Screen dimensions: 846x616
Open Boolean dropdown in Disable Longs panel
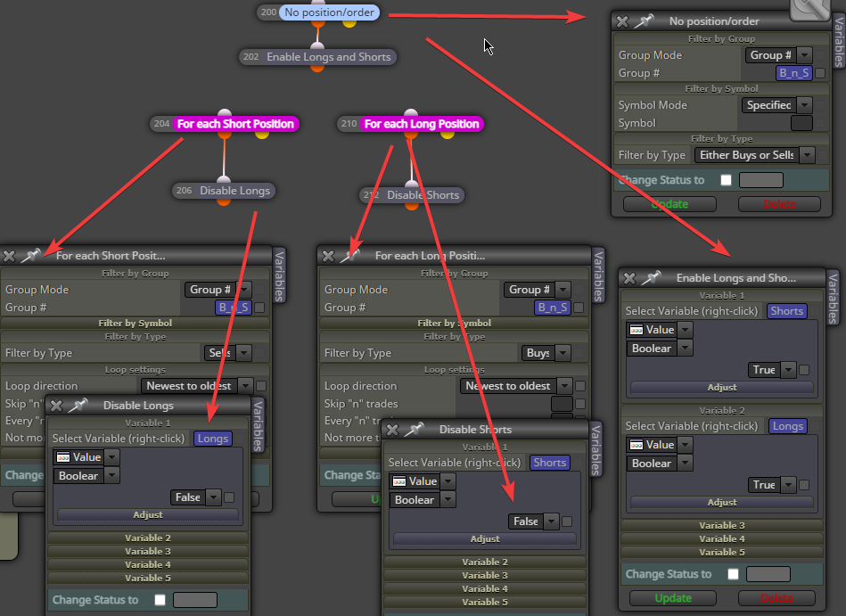coord(86,476)
